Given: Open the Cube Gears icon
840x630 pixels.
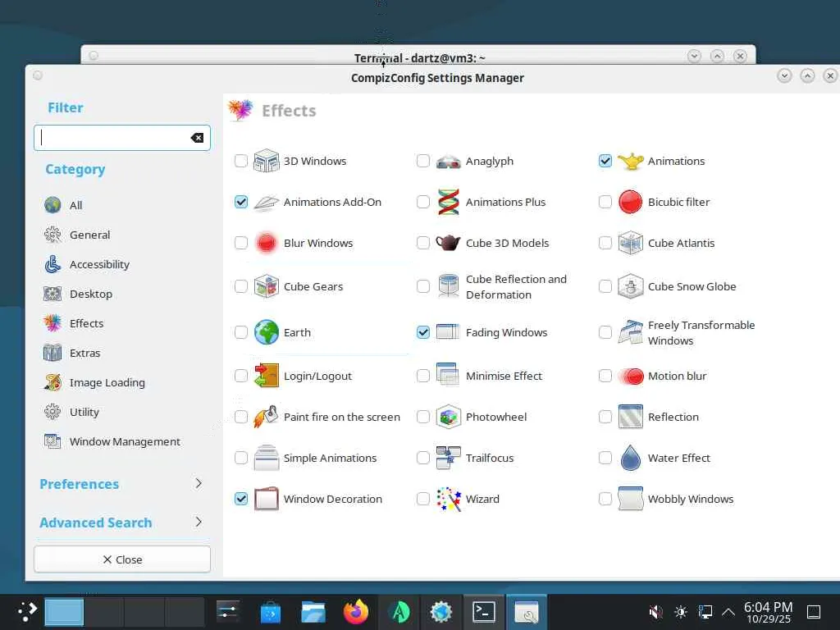Looking at the screenshot, I should point(267,286).
